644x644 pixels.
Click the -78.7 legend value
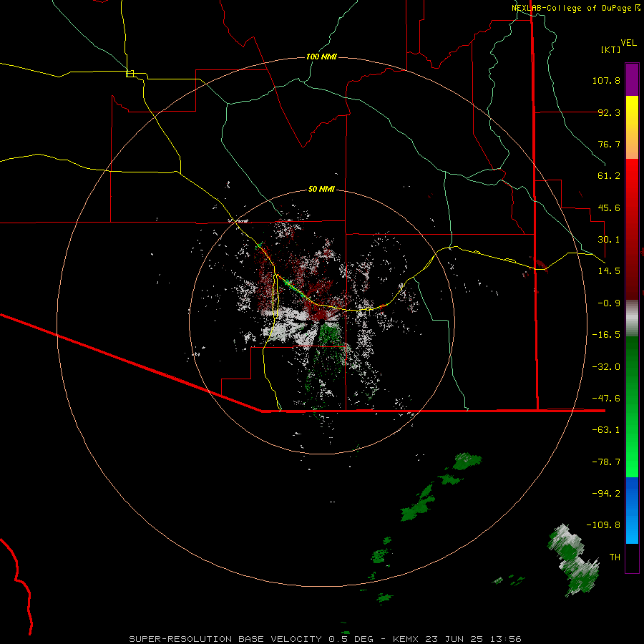(606, 462)
